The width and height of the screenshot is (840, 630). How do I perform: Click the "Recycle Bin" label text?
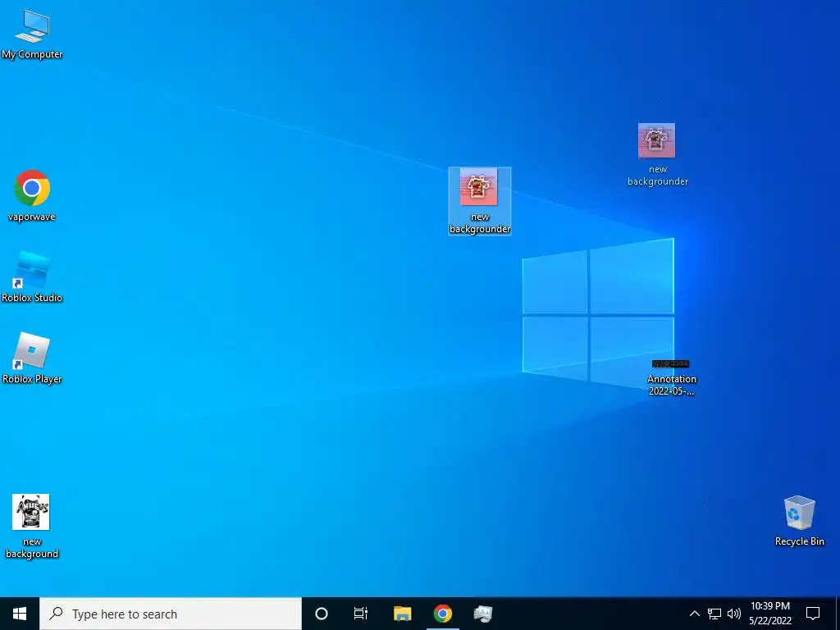(799, 541)
